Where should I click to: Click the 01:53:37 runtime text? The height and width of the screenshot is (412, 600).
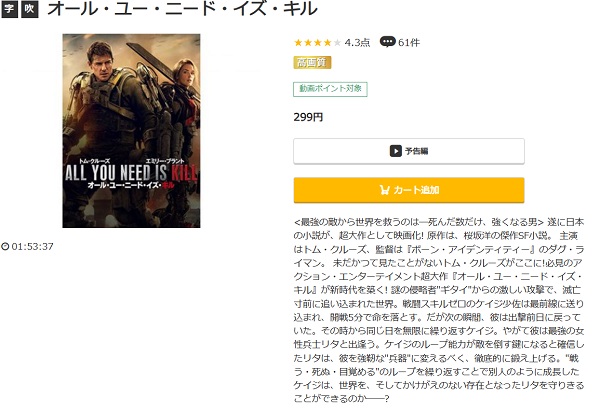(x=32, y=246)
